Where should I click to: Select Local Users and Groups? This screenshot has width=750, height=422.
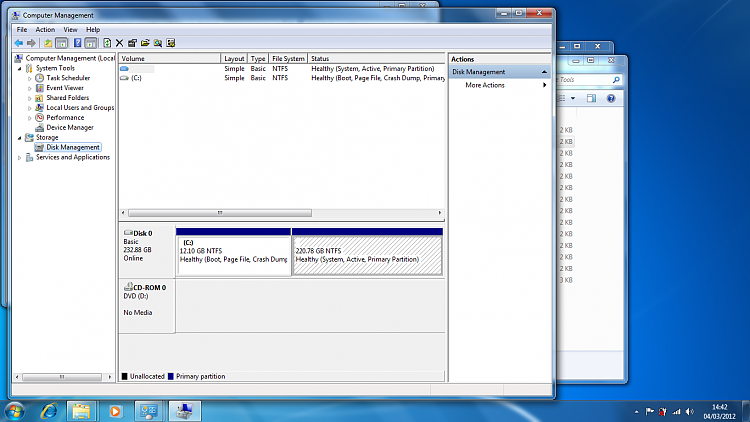pyautogui.click(x=80, y=108)
